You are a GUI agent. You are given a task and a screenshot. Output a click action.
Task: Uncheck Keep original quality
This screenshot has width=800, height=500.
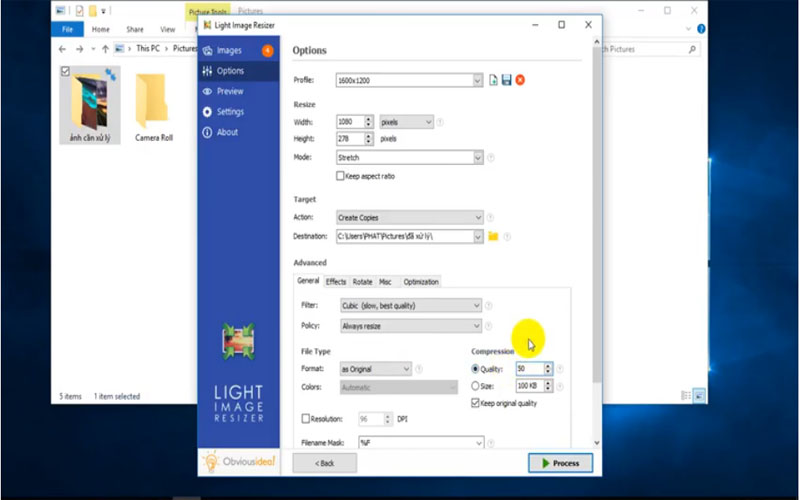476,404
